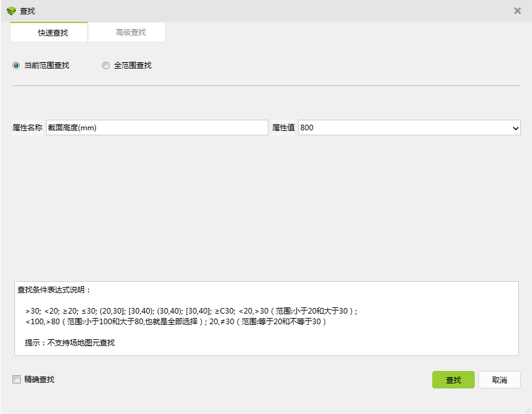Select the 全范围查找 radio button
Screen dimensions: 532x414
coord(106,65)
